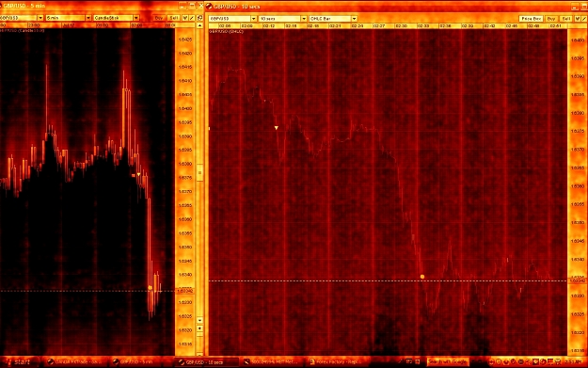
Task: Click the trade marker triangle on 5 min chart
Action: pyautogui.click(x=138, y=174)
